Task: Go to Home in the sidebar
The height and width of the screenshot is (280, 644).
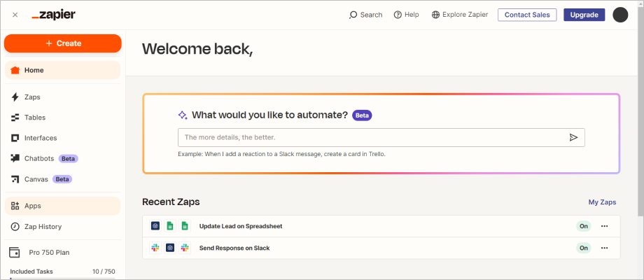Action: click(62, 70)
